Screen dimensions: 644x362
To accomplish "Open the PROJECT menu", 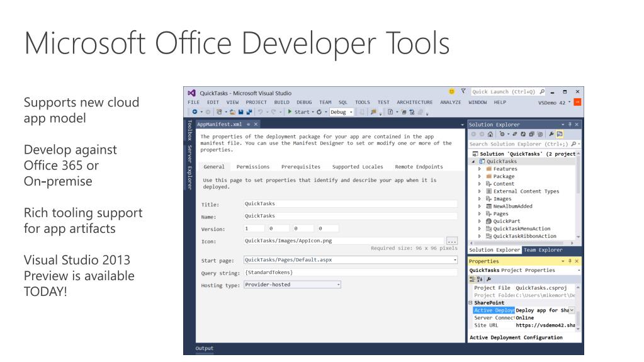I will [x=256, y=103].
